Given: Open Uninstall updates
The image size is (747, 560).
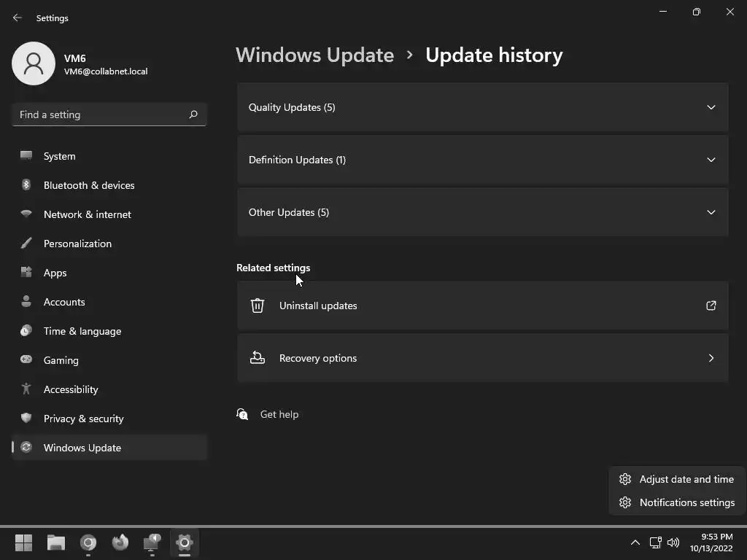Looking at the screenshot, I should click(483, 306).
